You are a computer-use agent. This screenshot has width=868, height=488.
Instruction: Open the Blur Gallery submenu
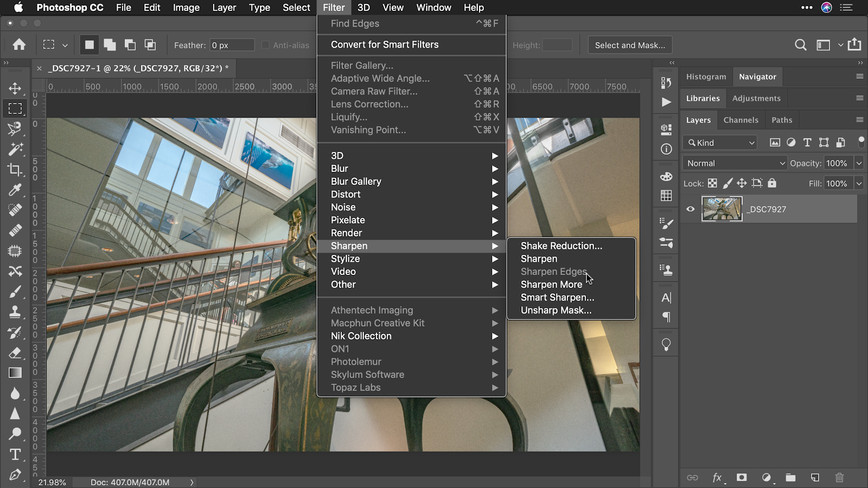coord(411,181)
